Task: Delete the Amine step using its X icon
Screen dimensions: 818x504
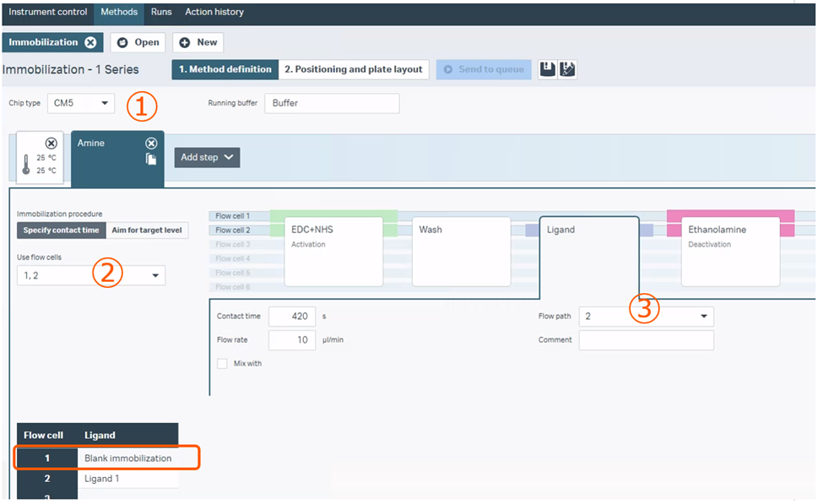Action: 151,144
